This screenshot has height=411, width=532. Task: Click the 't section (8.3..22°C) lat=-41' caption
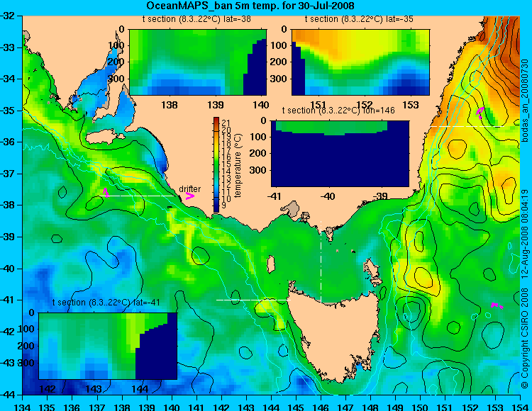[x=106, y=303]
